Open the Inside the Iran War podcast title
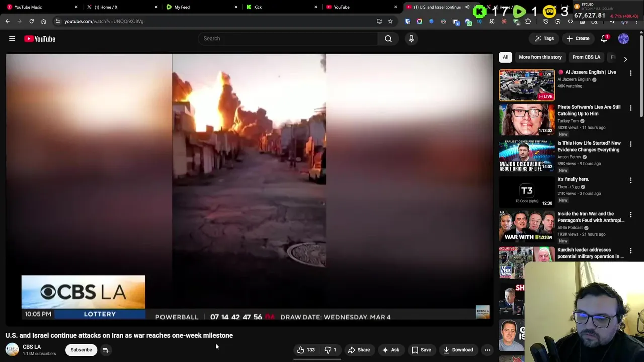Image resolution: width=644 pixels, height=362 pixels. [x=591, y=217]
